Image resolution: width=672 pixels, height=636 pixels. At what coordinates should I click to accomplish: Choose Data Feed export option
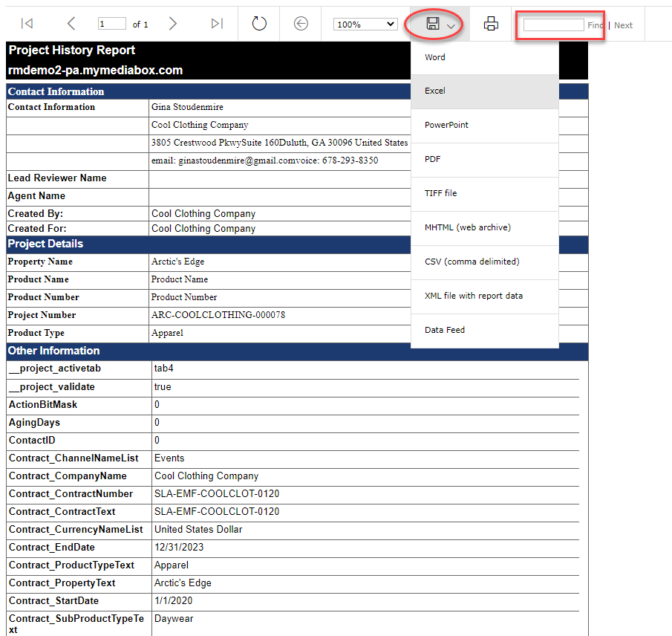coord(485,330)
